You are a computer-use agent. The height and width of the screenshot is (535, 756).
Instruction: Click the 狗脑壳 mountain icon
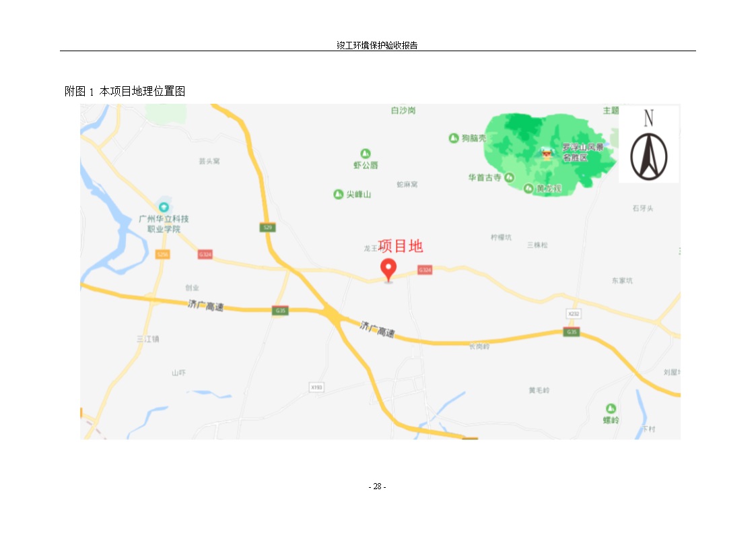click(454, 138)
